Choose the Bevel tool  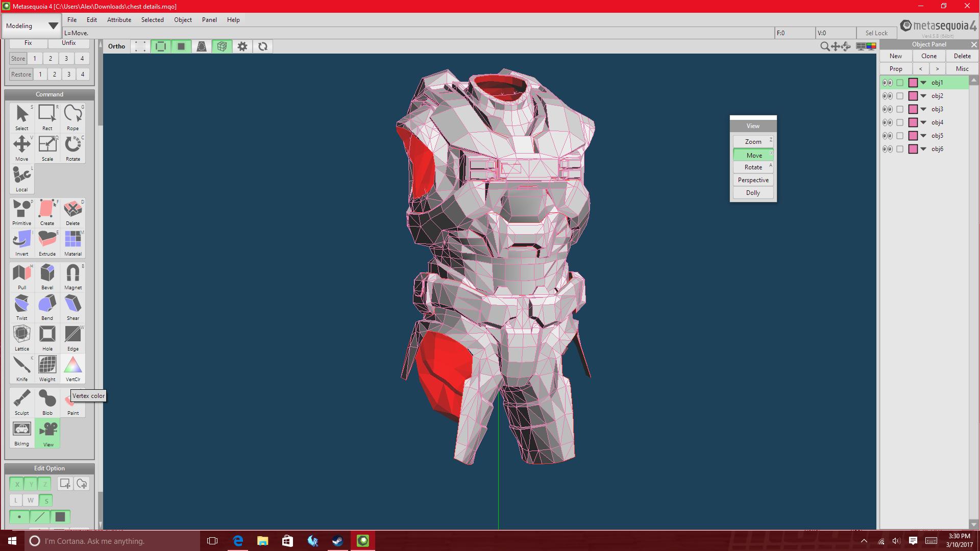point(47,277)
